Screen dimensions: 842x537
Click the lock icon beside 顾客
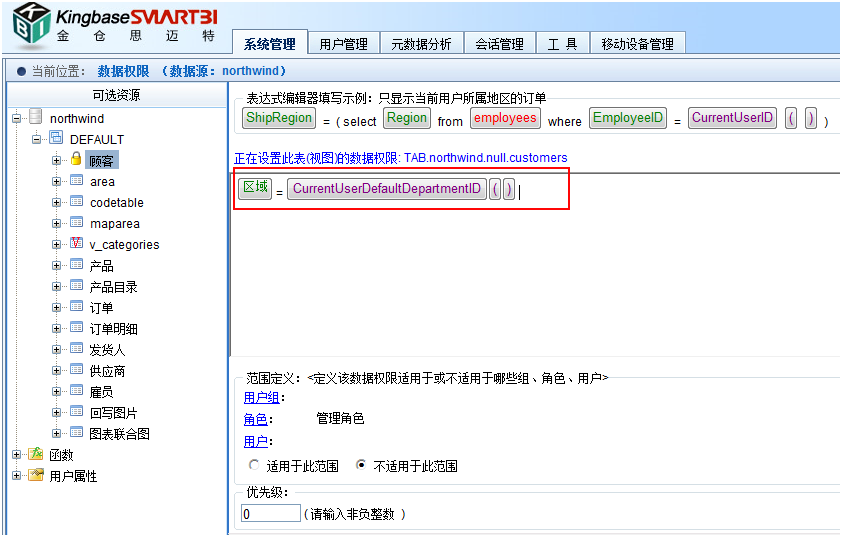pyautogui.click(x=76, y=158)
